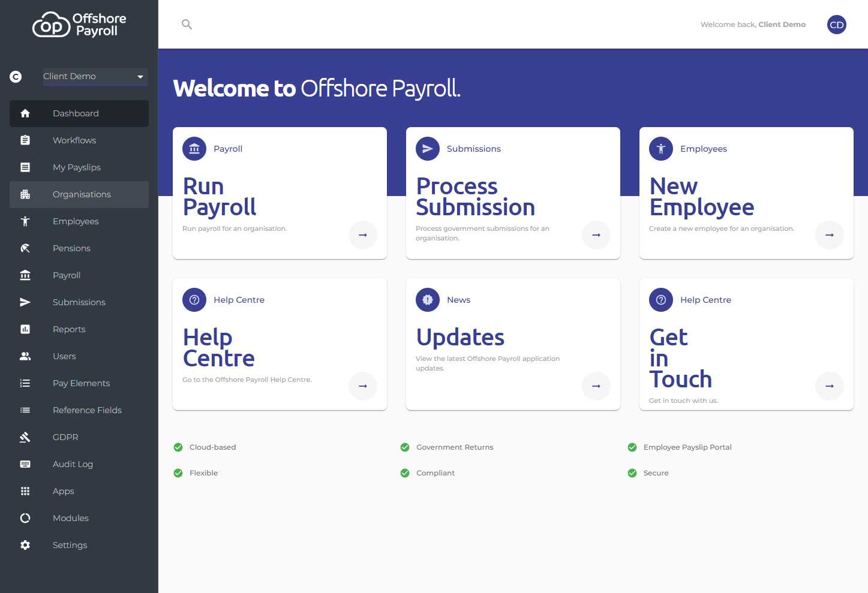The height and width of the screenshot is (593, 868).
Task: Open the Run Payroll heading link
Action: pos(220,197)
